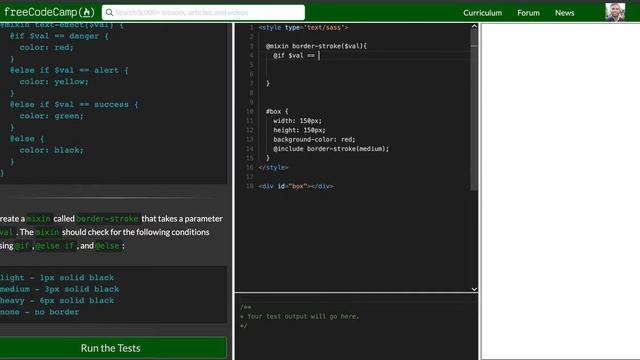Click line number 18 in editor gutter
640x360 pixels.
(x=249, y=187)
